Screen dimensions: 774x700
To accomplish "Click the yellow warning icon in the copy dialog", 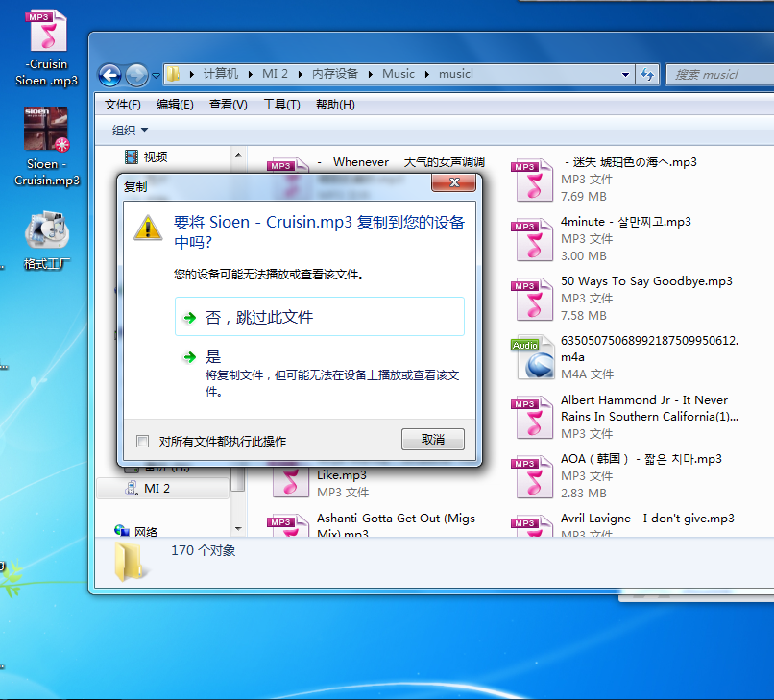I will click(x=148, y=229).
